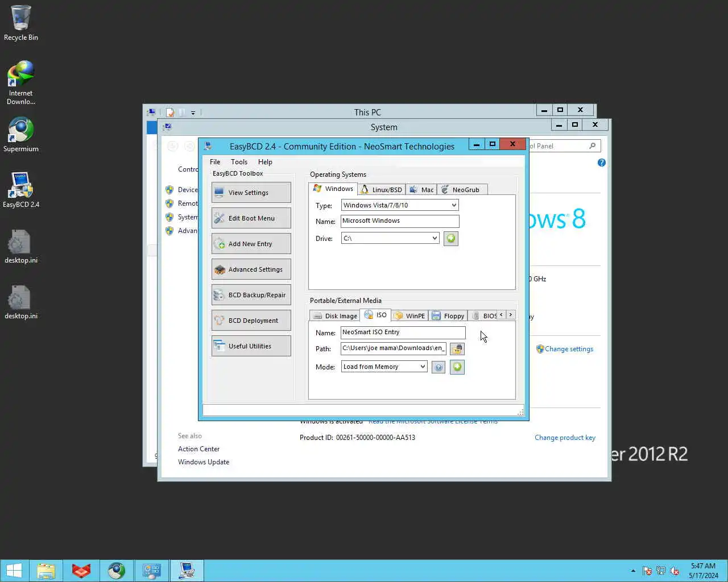Click the Control Panel search magnifier icon
728x582 pixels.
coord(593,146)
